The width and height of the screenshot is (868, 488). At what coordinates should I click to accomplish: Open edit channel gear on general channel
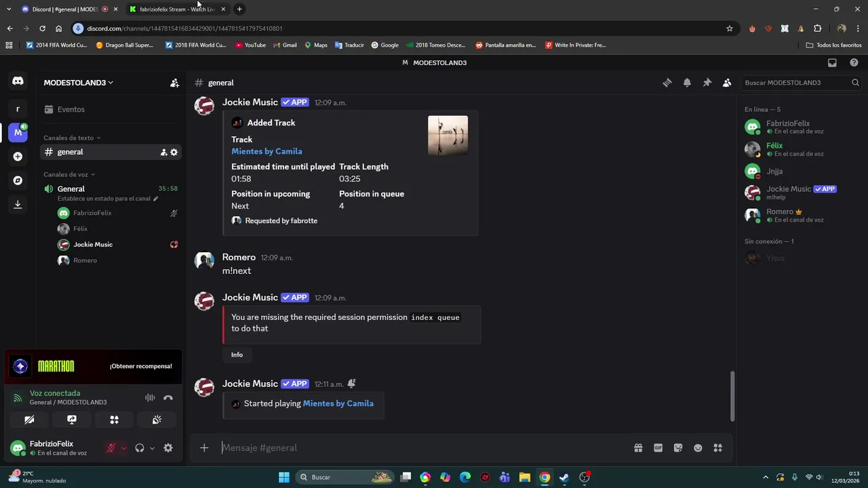(x=174, y=152)
